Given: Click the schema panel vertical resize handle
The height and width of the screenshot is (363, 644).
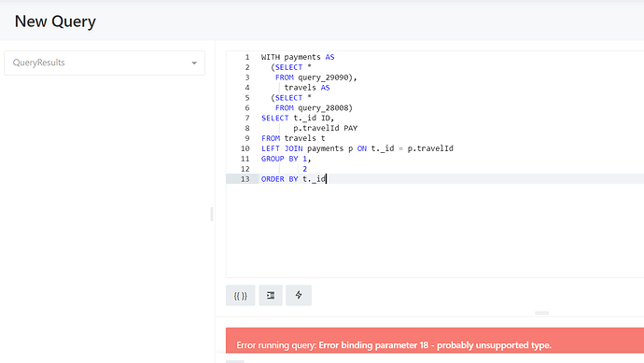Looking at the screenshot, I should coord(212,215).
